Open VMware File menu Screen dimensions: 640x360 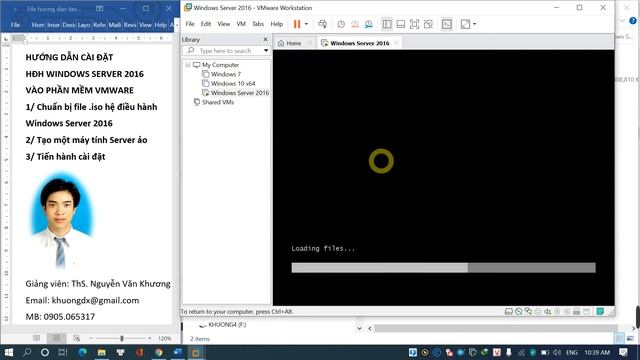190,24
